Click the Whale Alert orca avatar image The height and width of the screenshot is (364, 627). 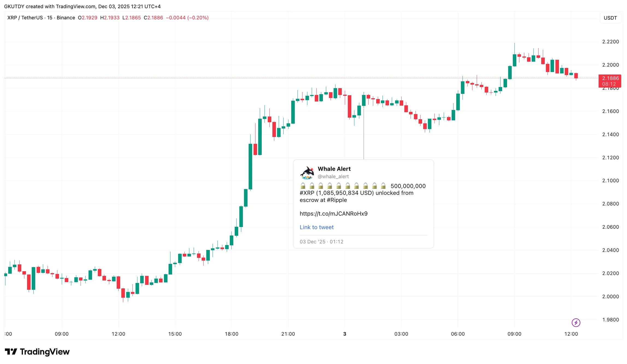[307, 172]
